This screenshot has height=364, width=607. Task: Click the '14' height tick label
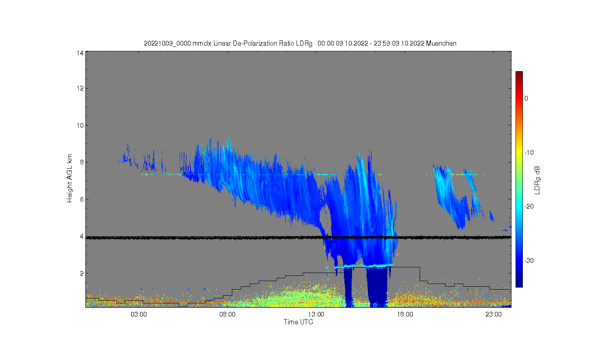click(81, 53)
